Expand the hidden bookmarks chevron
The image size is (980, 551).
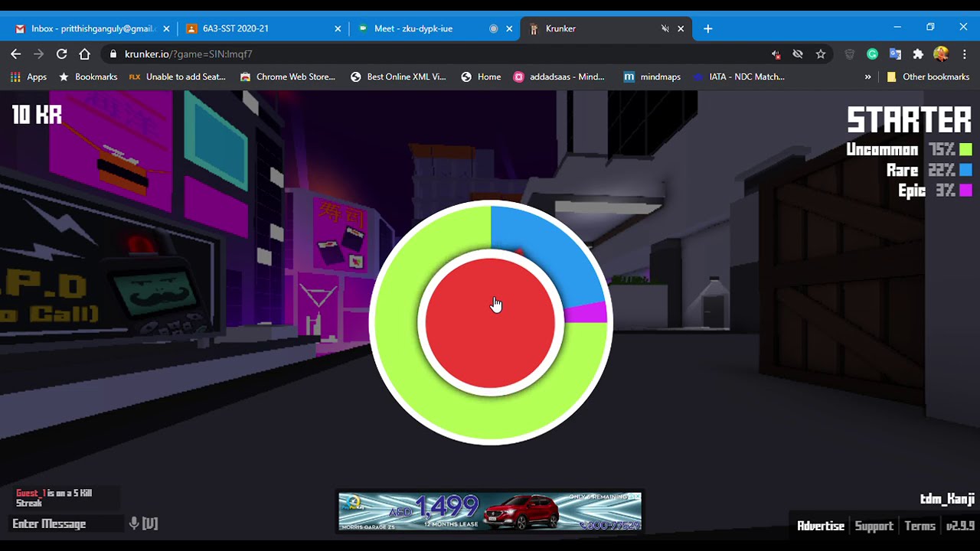867,77
